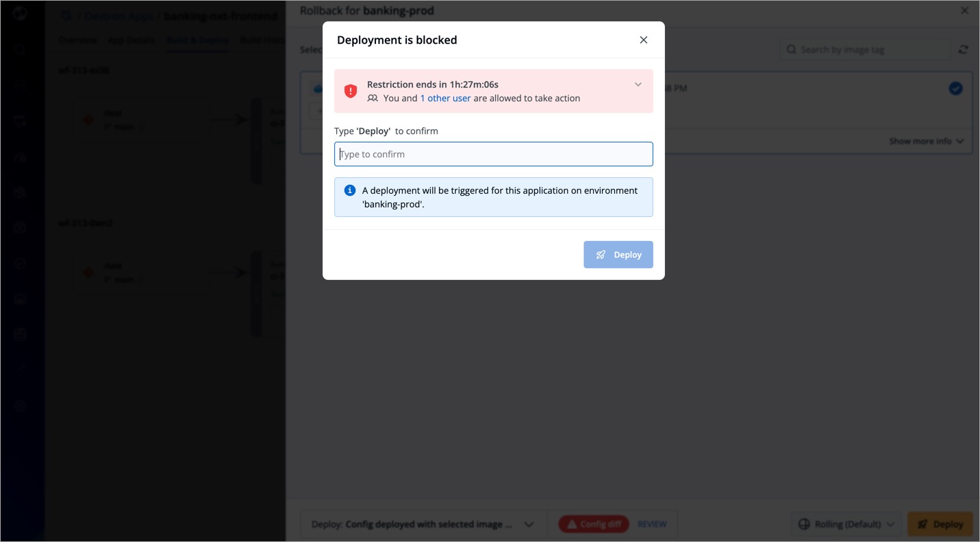Open the 'Rolling (Default)' strategy dropdown

[846, 524]
